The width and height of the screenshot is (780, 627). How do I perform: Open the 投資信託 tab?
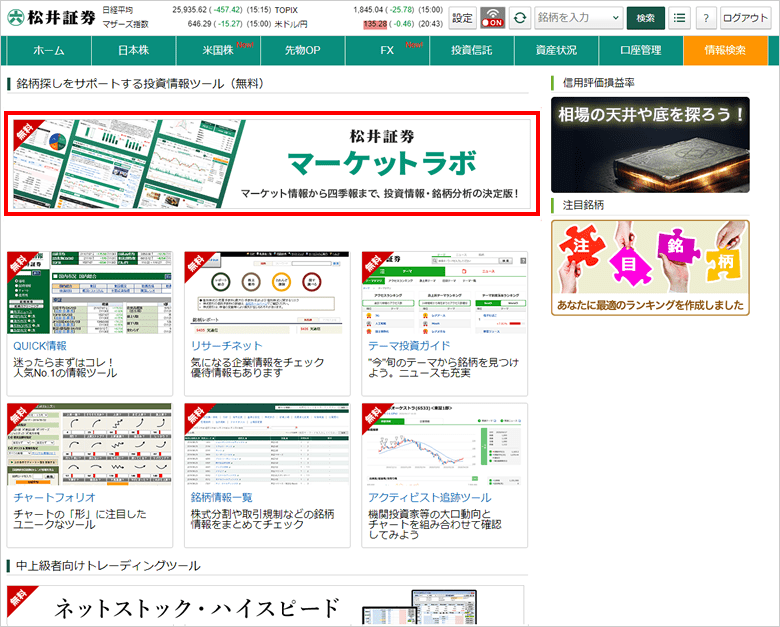(472, 50)
